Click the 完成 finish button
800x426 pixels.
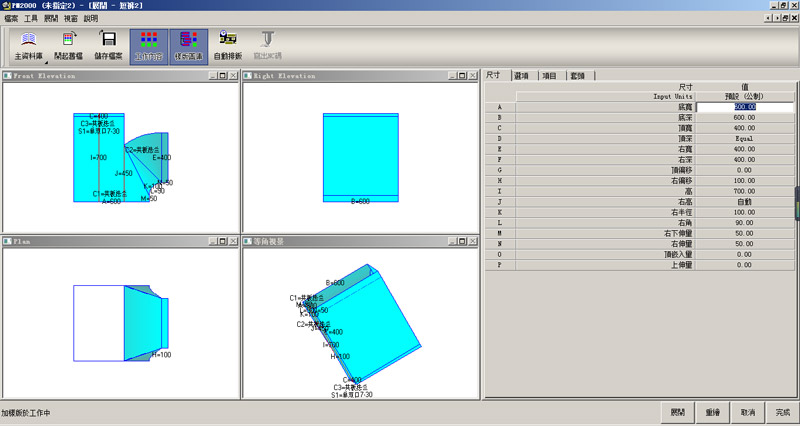782,412
